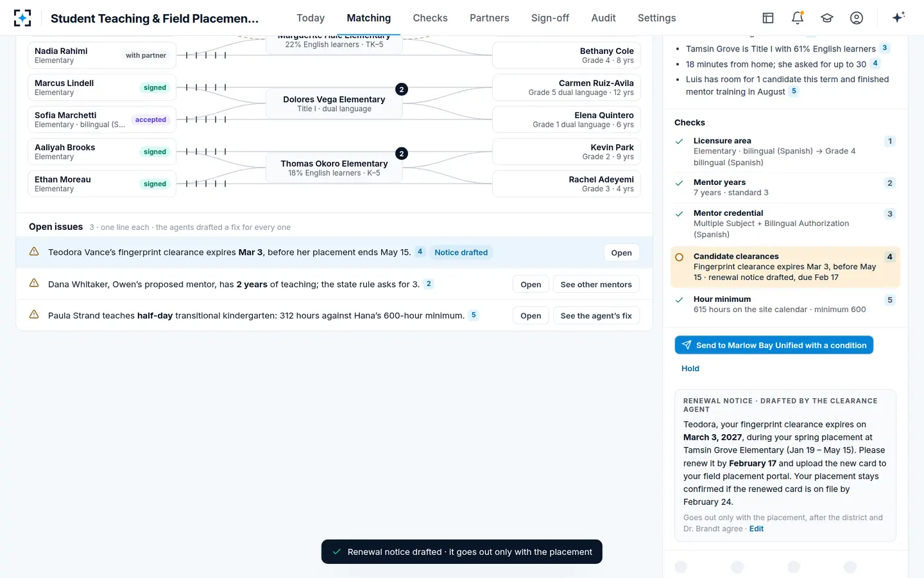The height and width of the screenshot is (578, 924).
Task: Click the warning icon on Dana Whitaker issue
Action: [x=34, y=283]
